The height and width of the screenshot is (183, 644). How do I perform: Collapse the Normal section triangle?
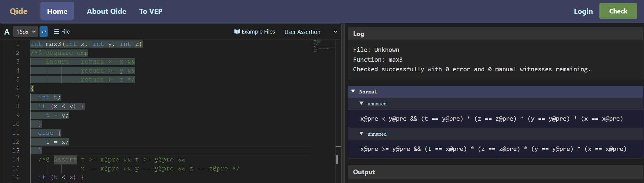[353, 91]
